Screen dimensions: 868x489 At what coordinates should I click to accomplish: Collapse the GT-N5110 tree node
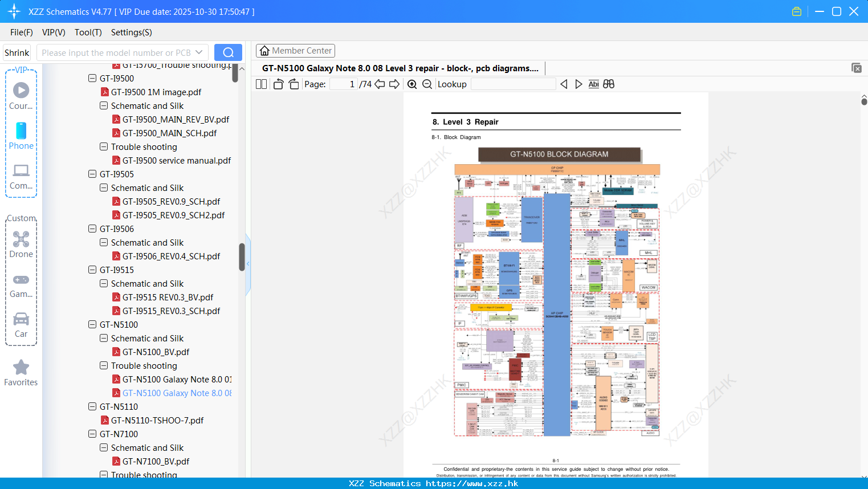click(92, 406)
